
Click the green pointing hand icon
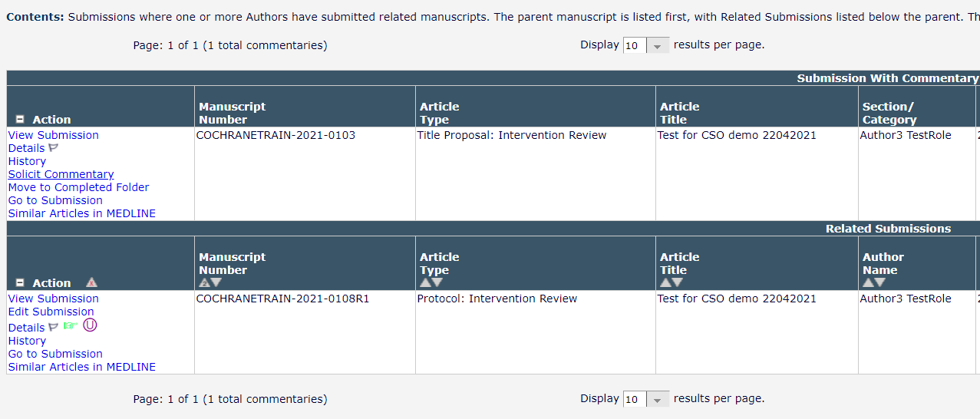71,326
